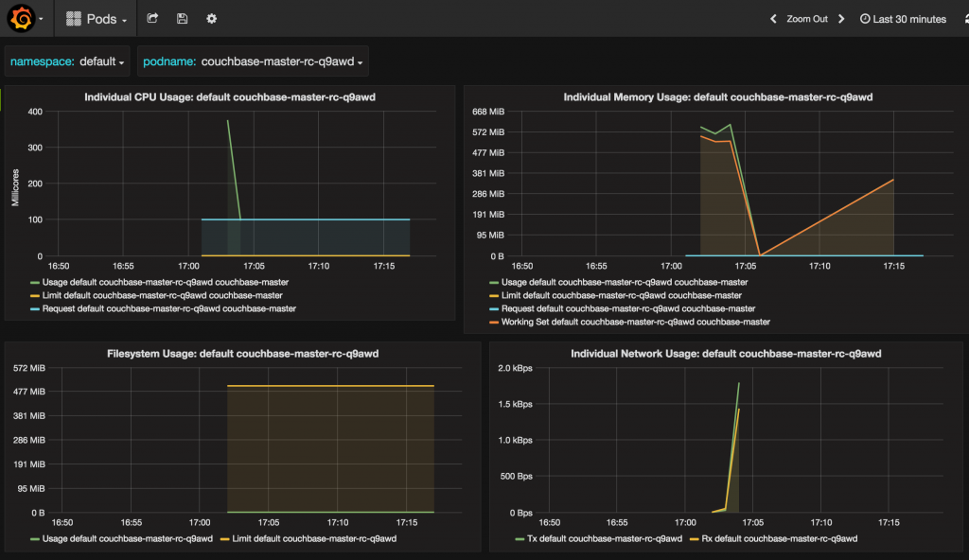Open dashboard settings gear icon
This screenshot has width=969, height=560.
pos(211,19)
